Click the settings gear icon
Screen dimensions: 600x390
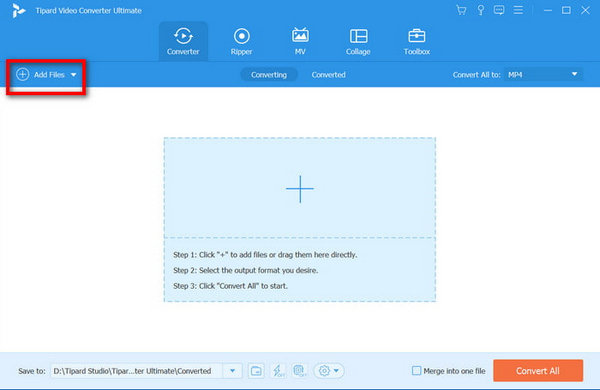tap(324, 370)
